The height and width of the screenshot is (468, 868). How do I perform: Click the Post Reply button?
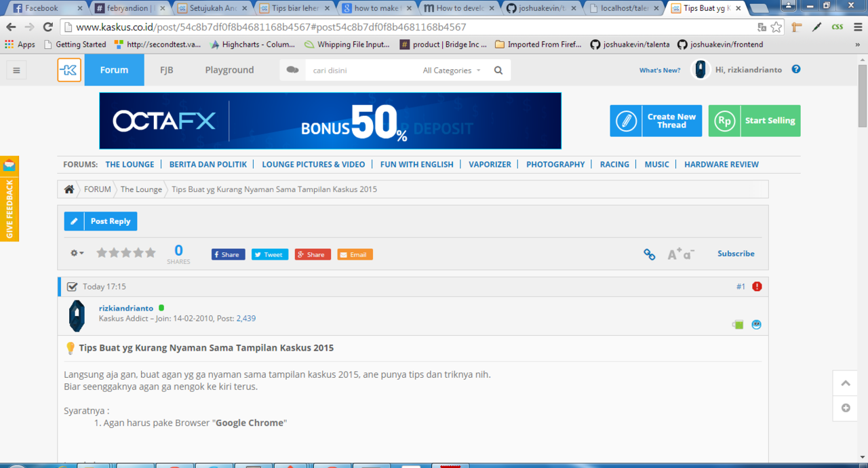[x=100, y=220]
